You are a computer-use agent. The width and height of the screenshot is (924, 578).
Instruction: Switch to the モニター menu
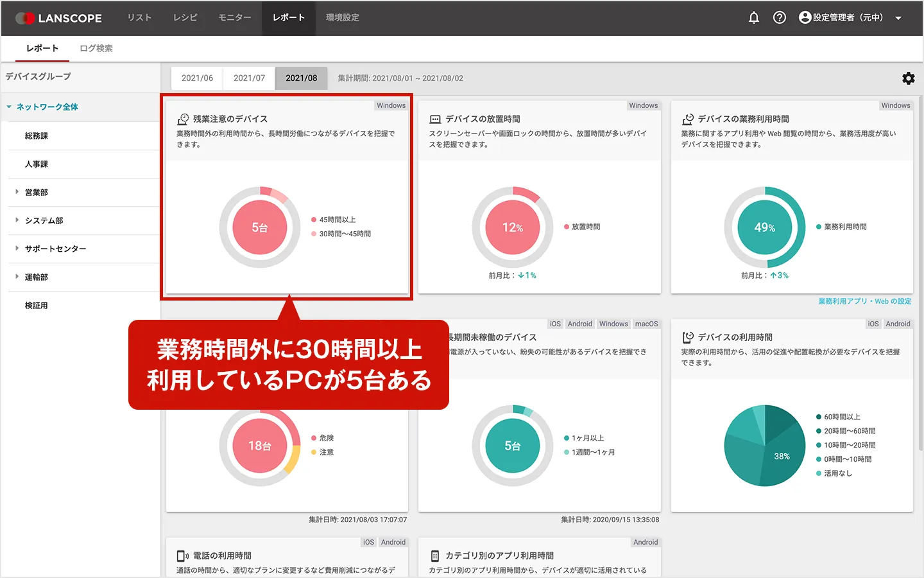point(234,18)
